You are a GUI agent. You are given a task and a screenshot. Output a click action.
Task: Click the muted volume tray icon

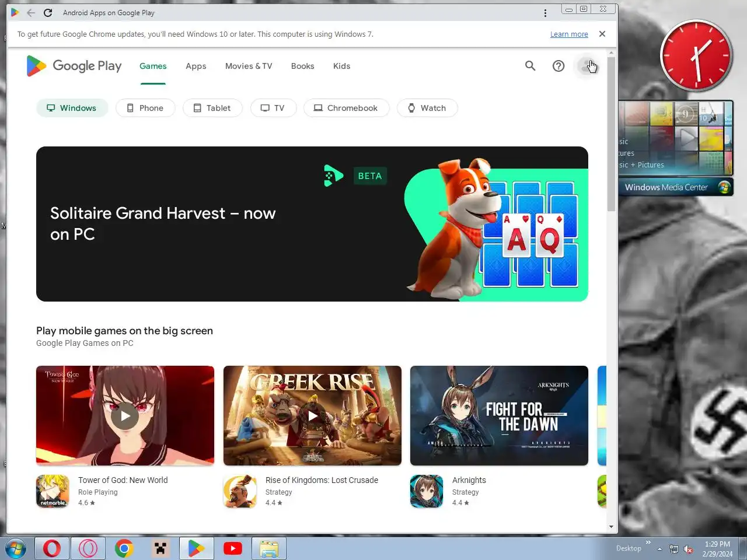688,549
